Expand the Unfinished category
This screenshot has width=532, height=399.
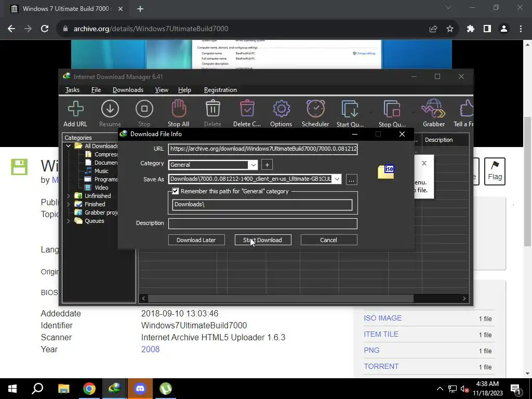[68, 196]
